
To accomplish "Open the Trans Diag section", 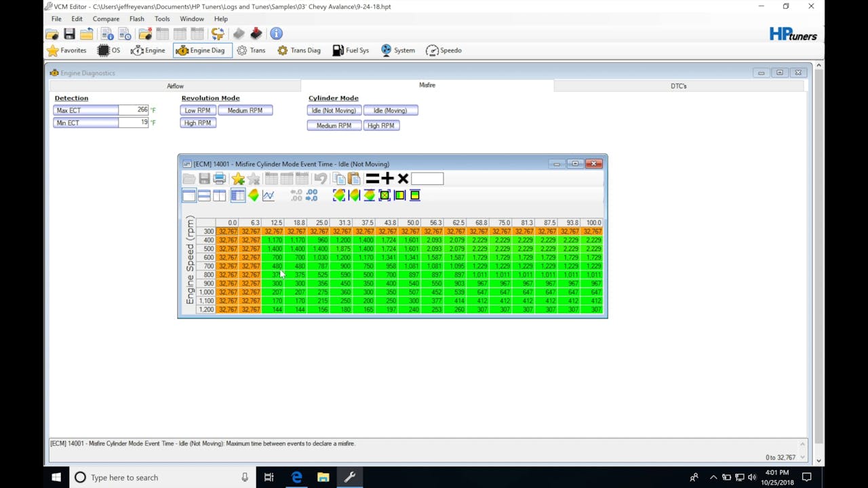I will pyautogui.click(x=298, y=50).
